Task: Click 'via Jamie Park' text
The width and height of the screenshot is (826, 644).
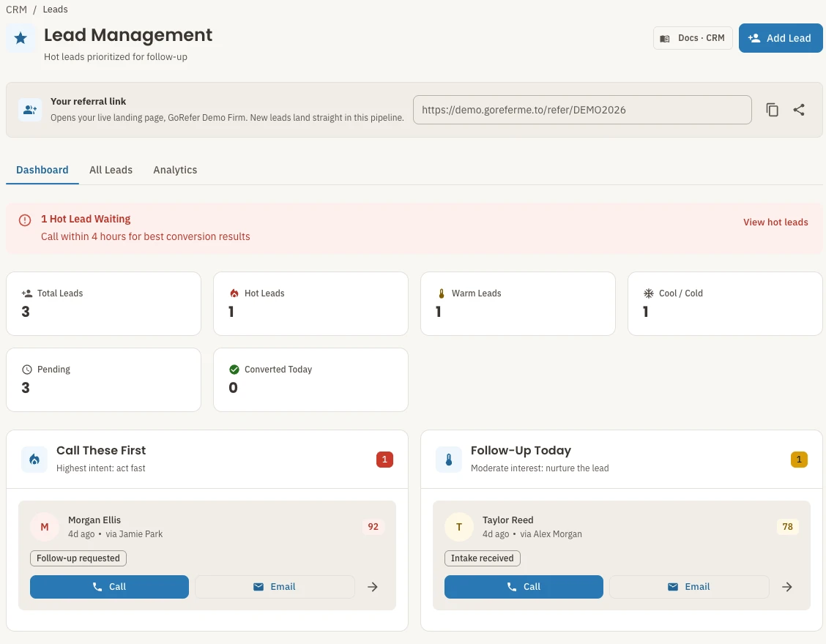Action: pos(134,534)
